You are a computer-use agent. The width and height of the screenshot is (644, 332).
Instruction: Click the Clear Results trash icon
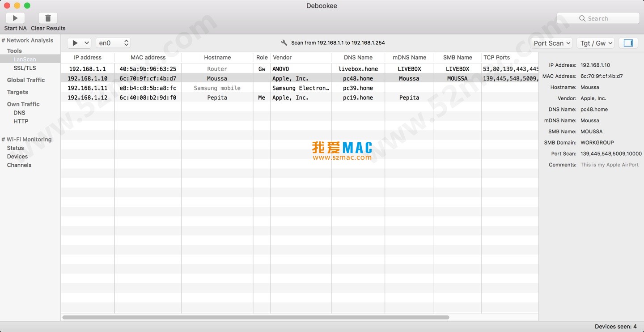(x=48, y=18)
